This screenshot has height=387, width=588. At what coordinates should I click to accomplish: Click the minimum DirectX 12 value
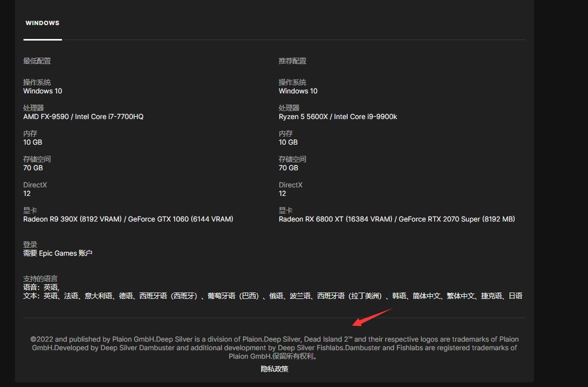click(x=27, y=193)
